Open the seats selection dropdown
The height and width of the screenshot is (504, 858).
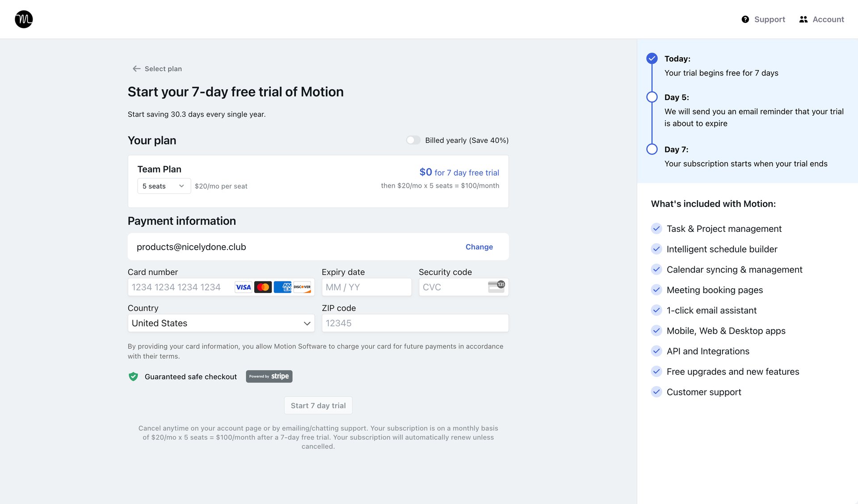point(164,186)
